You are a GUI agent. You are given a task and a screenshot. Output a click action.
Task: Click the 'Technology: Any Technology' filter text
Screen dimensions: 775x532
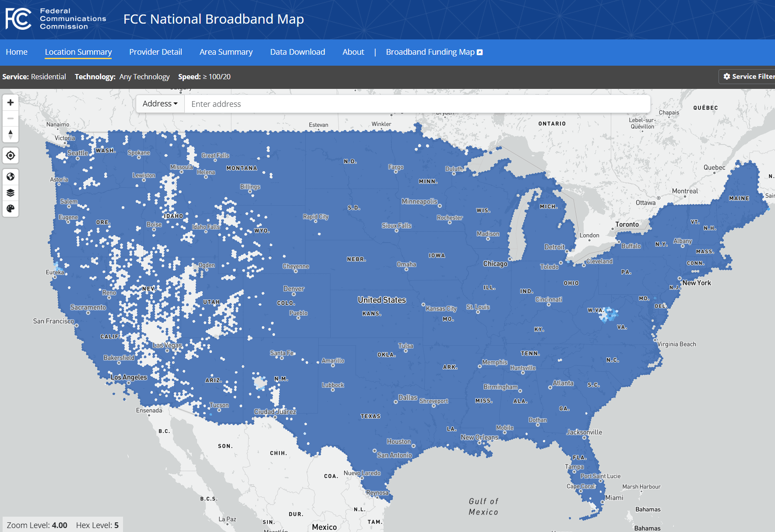pos(122,77)
